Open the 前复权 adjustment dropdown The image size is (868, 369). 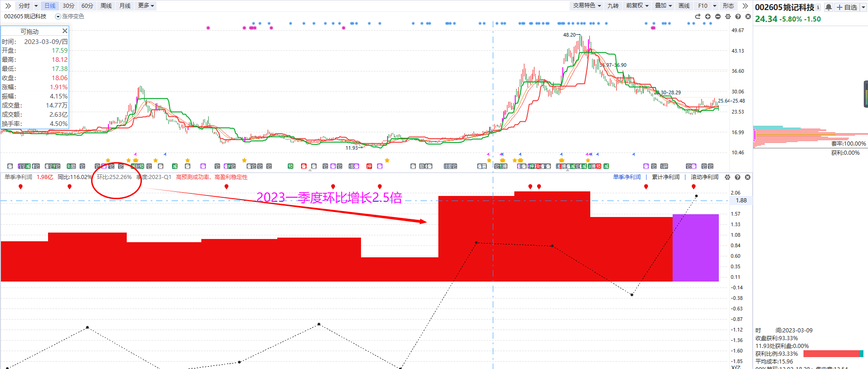click(637, 5)
